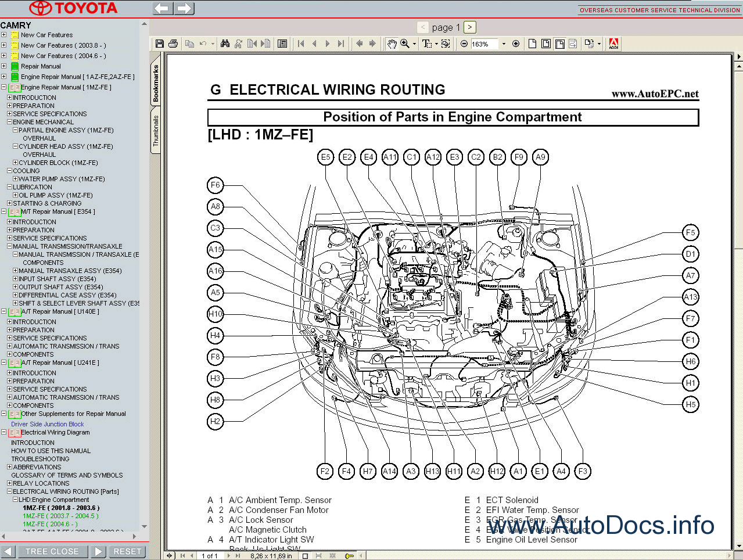Open the zoom percentage dropdown arrow
Viewport: 743px width, 560px height.
[504, 44]
